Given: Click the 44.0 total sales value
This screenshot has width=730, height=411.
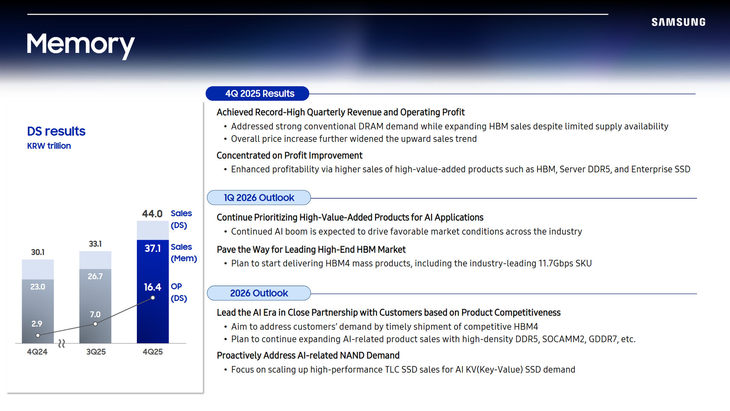Looking at the screenshot, I should (151, 215).
